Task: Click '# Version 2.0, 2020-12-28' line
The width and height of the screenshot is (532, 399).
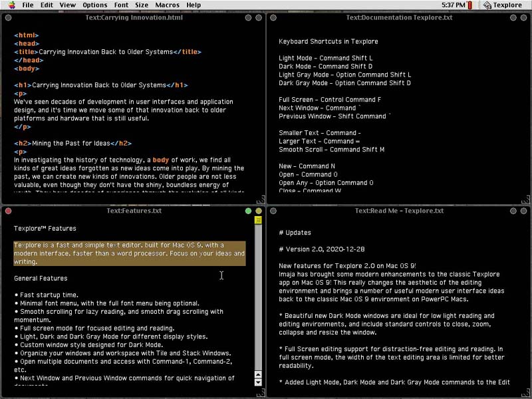Action: pyautogui.click(x=322, y=249)
